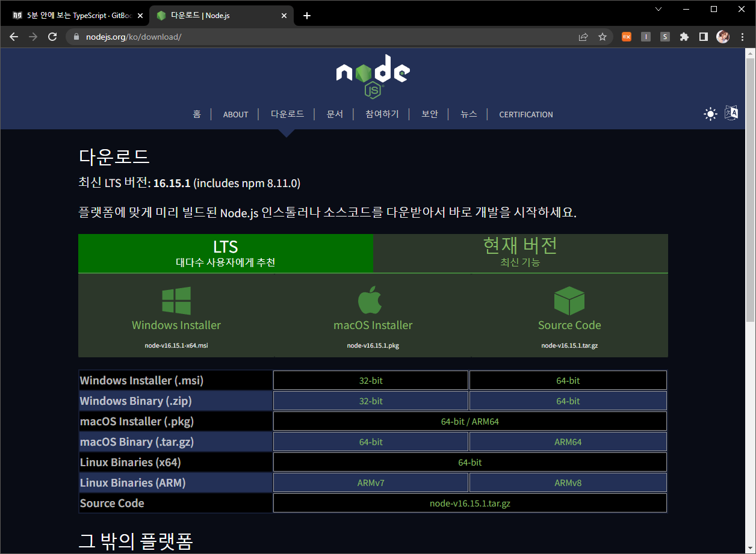Open the tab search chevron

[x=658, y=9]
